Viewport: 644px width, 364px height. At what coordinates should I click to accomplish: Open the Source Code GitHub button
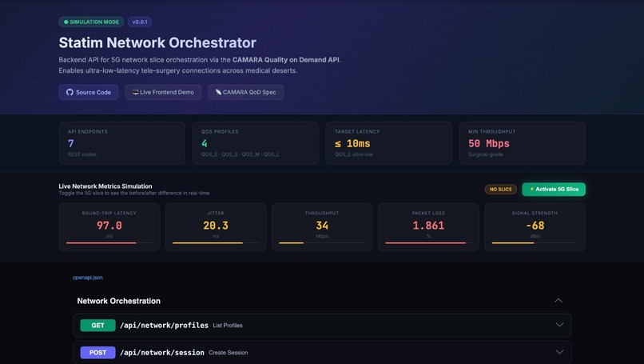click(x=89, y=92)
